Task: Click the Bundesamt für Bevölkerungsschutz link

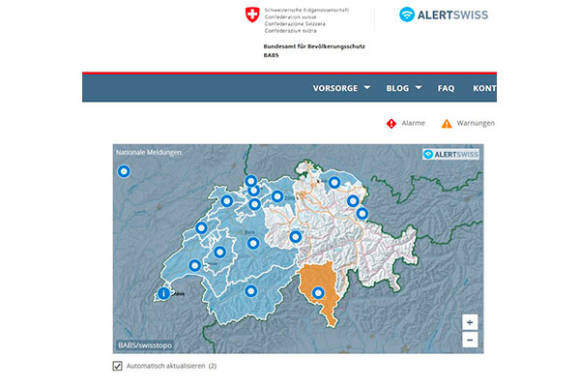Action: (314, 47)
